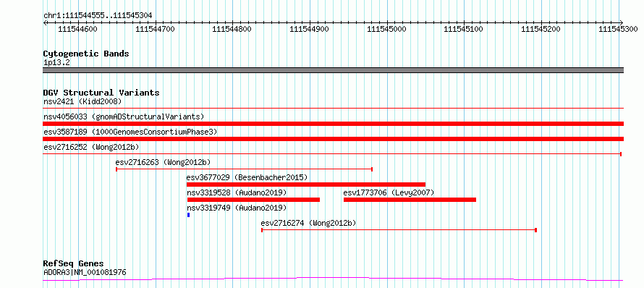
Task: Click the Cytogenetic Bands track heading
Action: point(86,54)
